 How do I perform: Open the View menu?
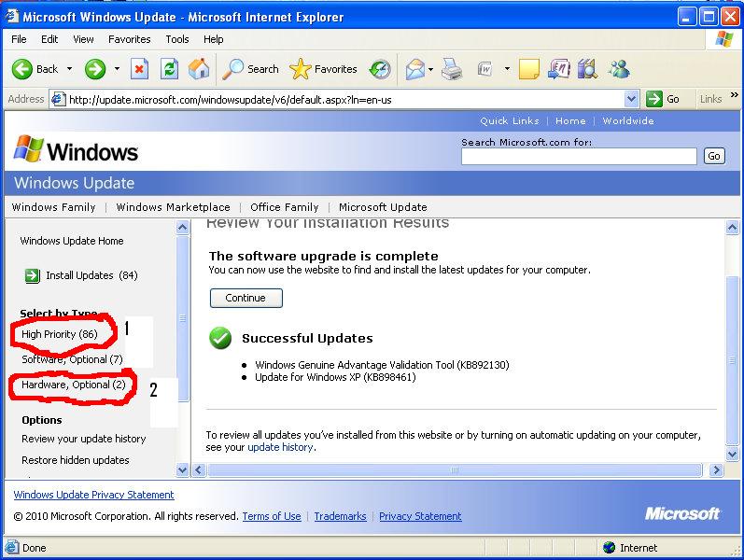click(83, 39)
